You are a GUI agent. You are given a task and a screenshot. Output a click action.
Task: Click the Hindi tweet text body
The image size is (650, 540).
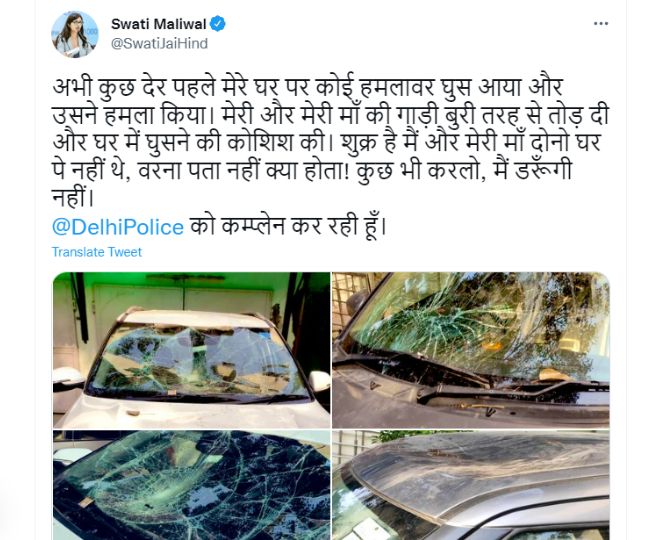click(x=330, y=142)
